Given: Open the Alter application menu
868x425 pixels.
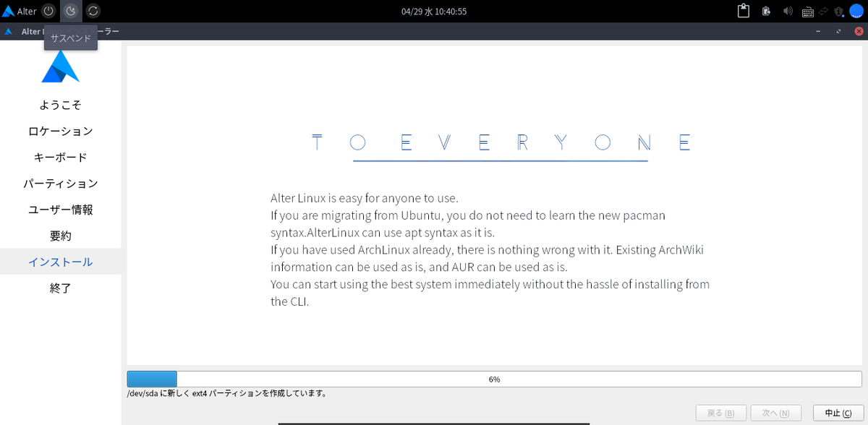Looking at the screenshot, I should [x=20, y=11].
